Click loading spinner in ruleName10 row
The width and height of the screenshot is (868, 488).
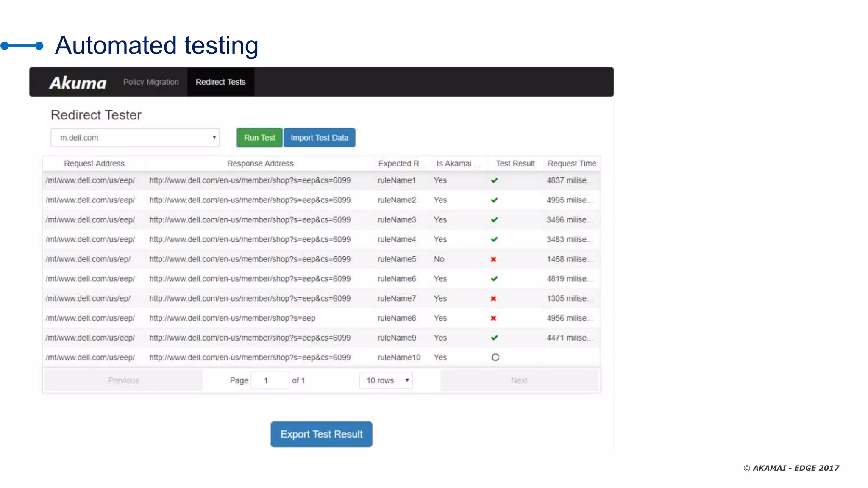point(495,358)
